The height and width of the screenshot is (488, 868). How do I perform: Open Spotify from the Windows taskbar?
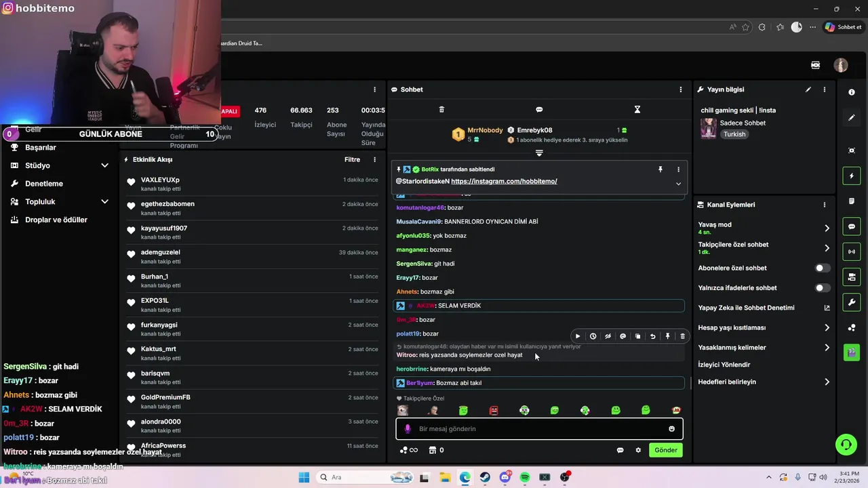coord(525,477)
